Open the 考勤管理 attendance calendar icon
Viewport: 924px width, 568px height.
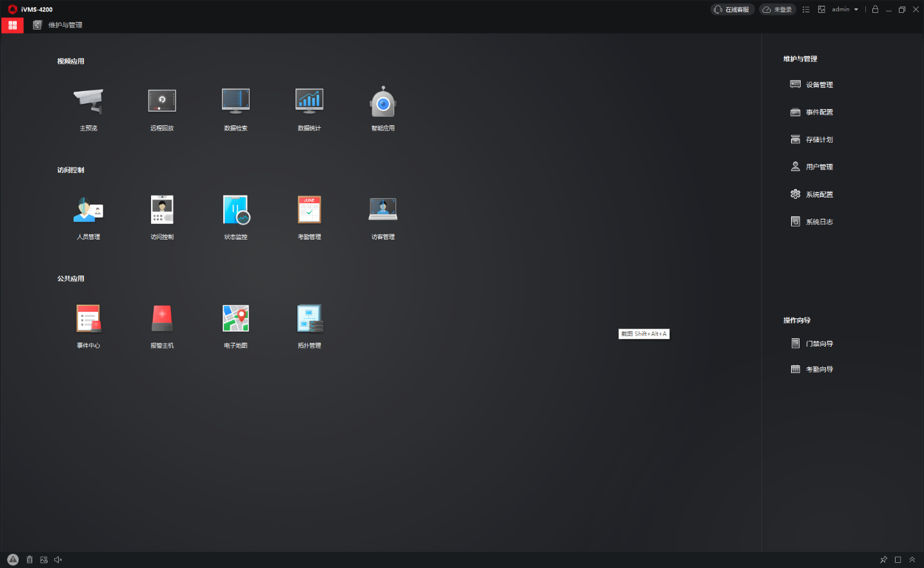[309, 210]
